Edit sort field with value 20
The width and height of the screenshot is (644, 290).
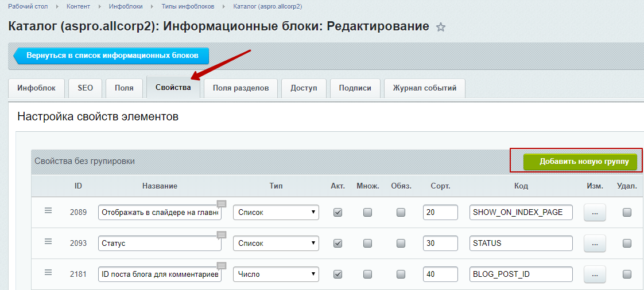click(x=440, y=213)
